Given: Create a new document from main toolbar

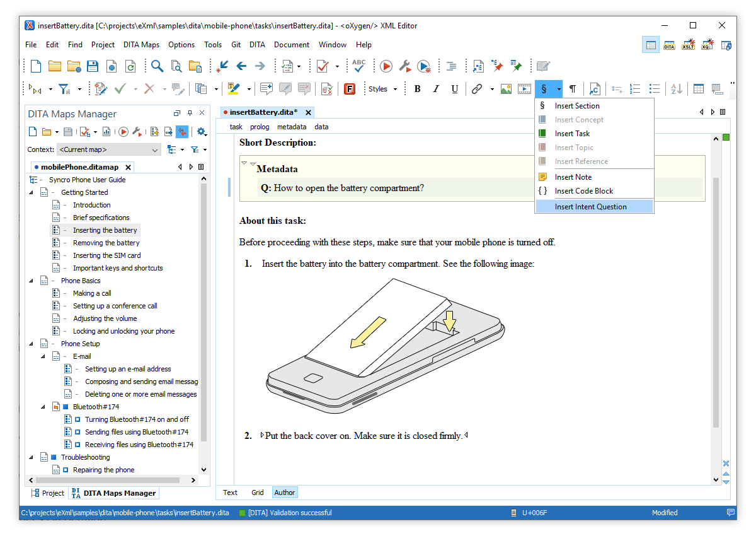Looking at the screenshot, I should point(36,66).
